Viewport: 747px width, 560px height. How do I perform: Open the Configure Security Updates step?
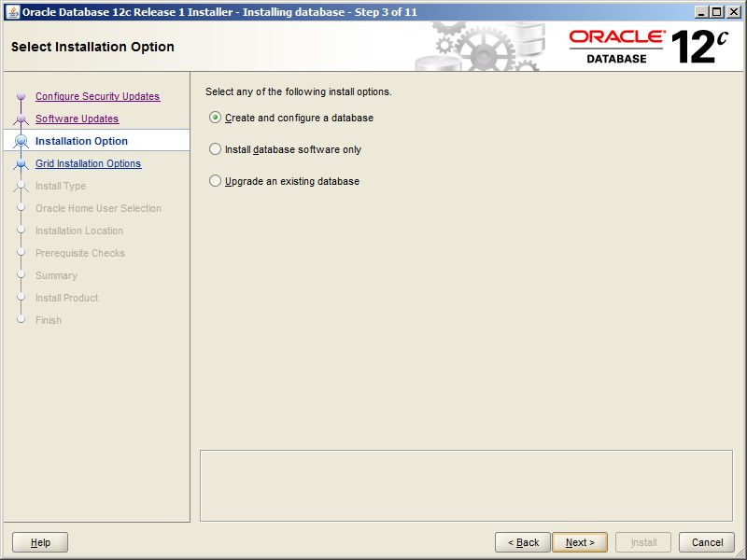point(98,96)
